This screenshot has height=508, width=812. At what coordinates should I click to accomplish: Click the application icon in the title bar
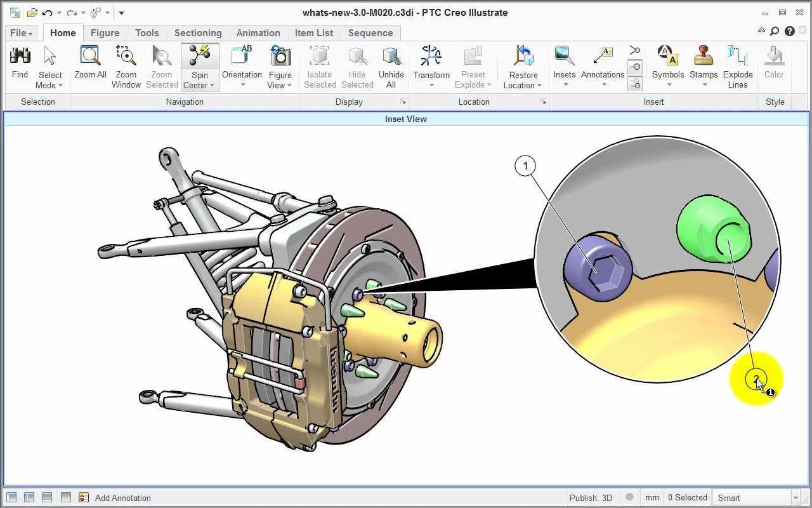pos(15,13)
